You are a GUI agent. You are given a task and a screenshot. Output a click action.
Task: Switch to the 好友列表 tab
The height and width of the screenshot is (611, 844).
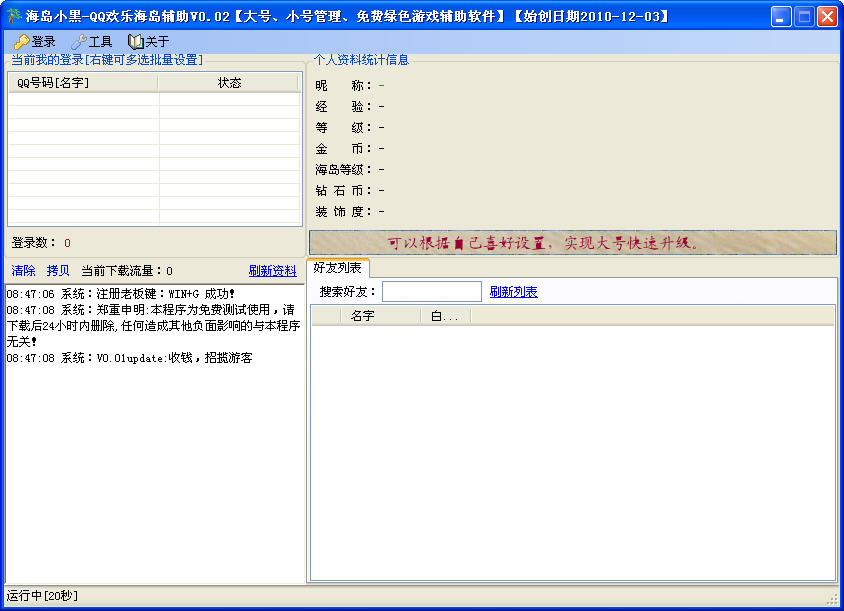click(x=337, y=268)
